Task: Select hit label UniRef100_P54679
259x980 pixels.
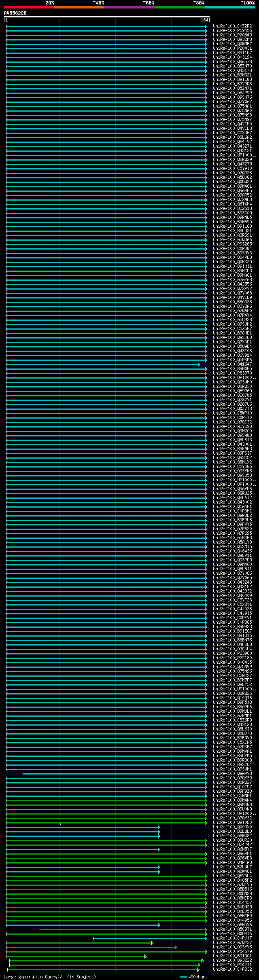Action: 232,952
